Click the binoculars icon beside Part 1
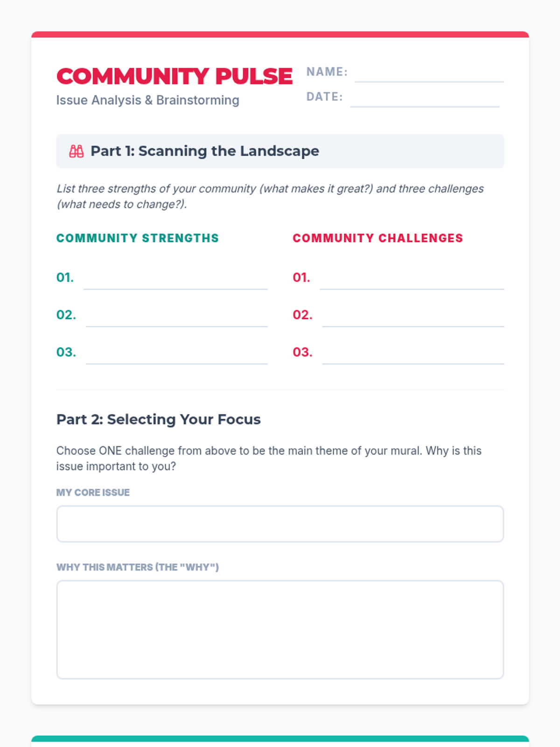The image size is (560, 747). coord(77,151)
